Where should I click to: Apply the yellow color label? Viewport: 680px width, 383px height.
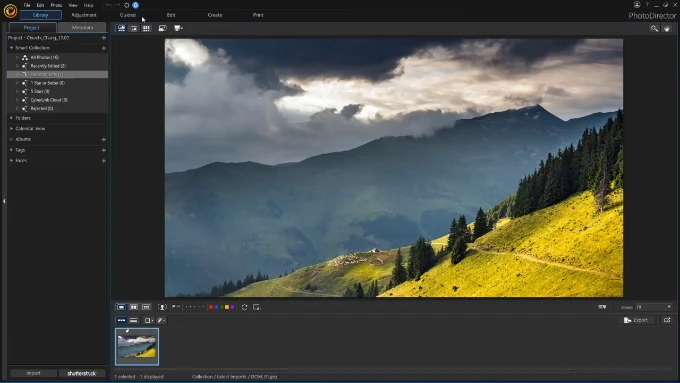click(x=227, y=307)
